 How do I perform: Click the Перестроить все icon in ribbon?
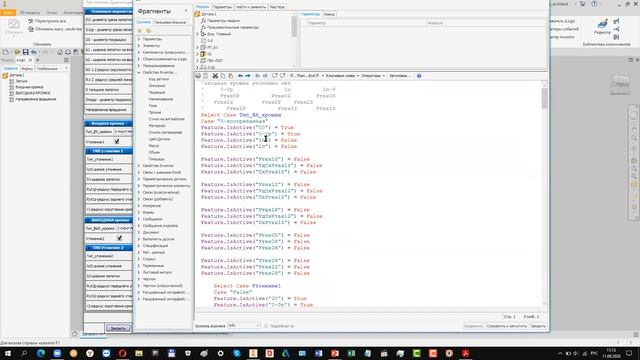[31, 21]
